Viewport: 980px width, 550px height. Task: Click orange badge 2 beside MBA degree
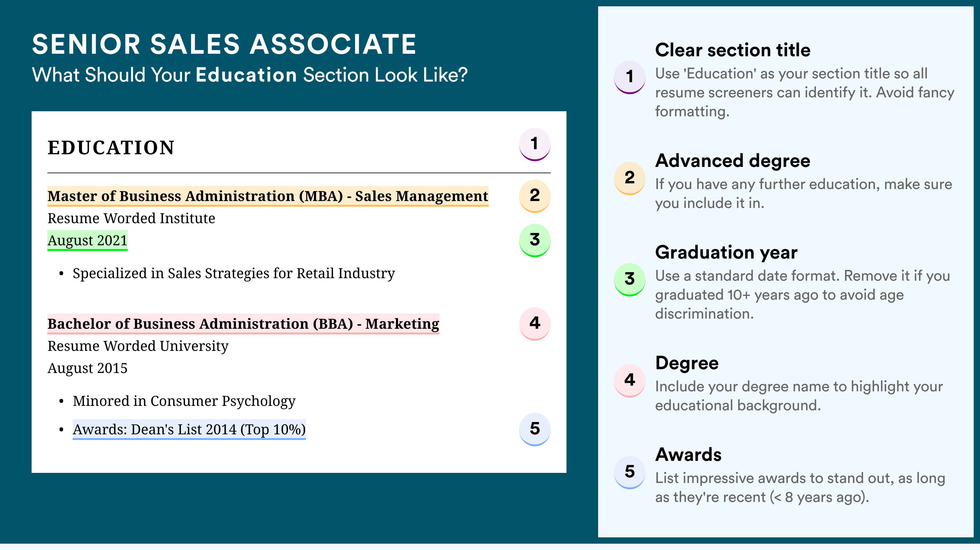coord(535,196)
